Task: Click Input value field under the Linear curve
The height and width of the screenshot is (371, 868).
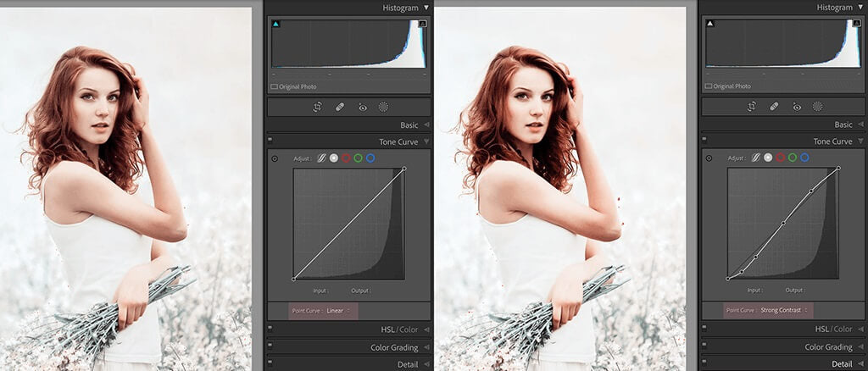Action: click(x=321, y=291)
